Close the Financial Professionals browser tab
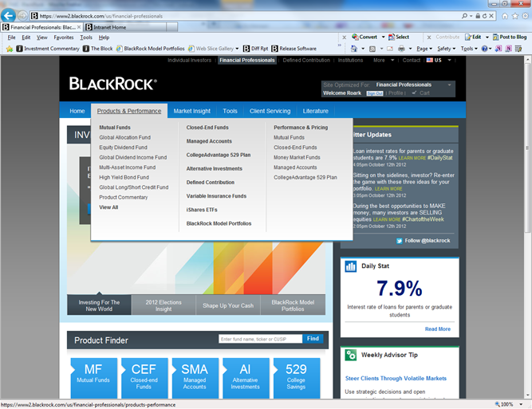 (x=79, y=27)
